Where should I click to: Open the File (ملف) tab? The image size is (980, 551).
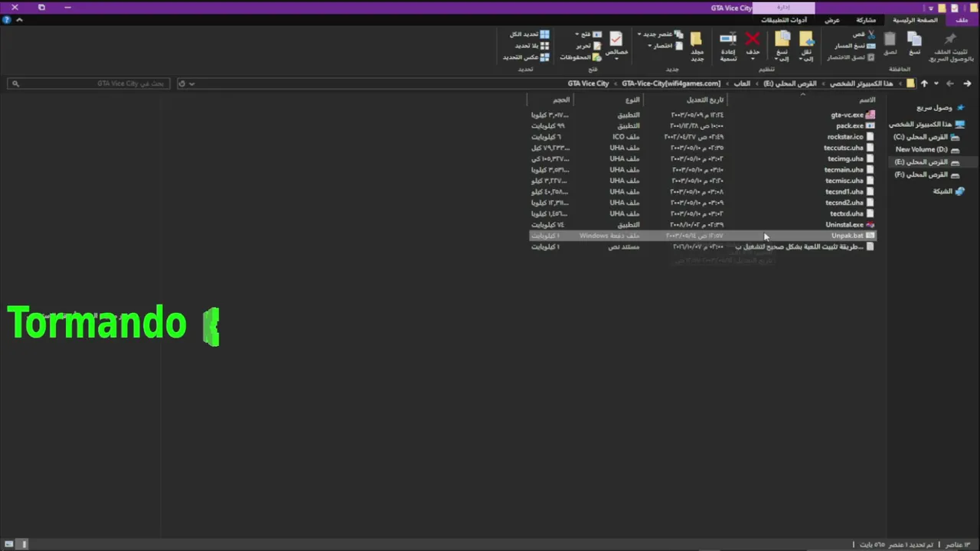[962, 20]
